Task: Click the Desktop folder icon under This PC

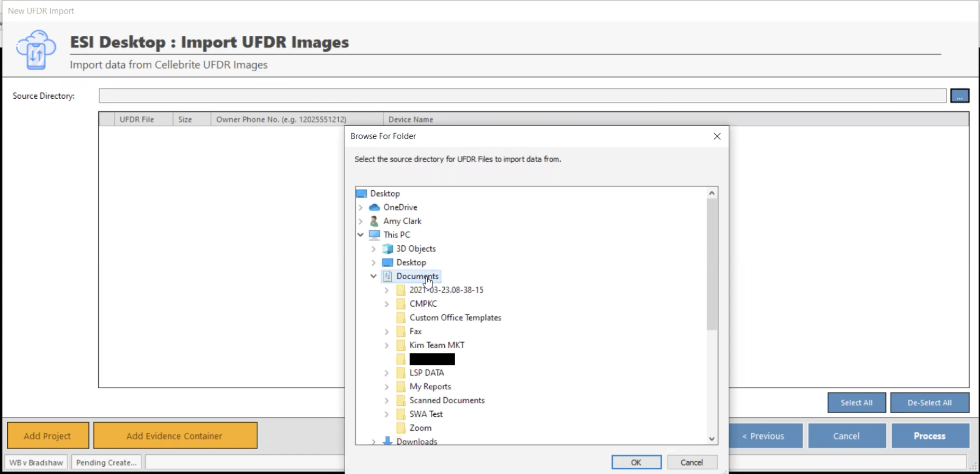Action: (388, 262)
